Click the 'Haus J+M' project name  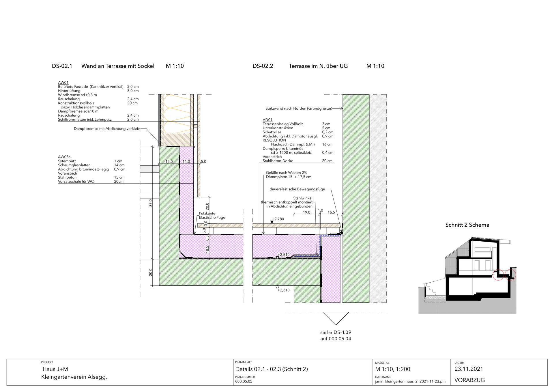pos(55,369)
